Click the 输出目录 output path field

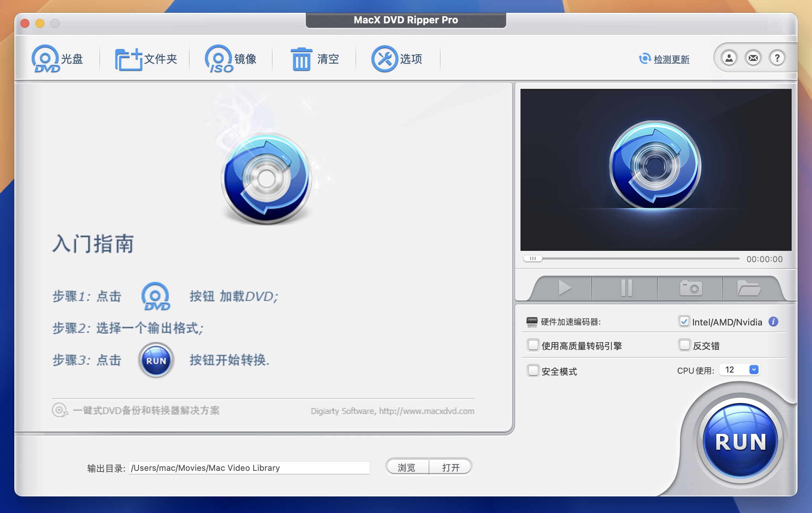(249, 468)
